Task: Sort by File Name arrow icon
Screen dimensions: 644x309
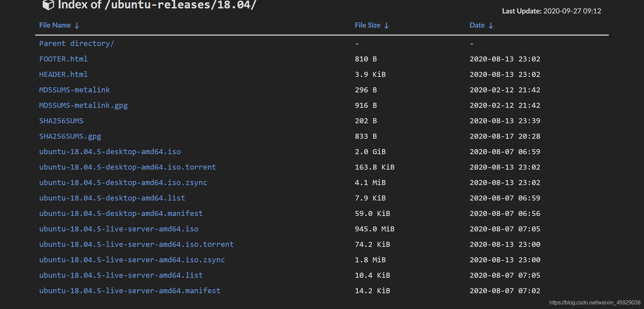Action: click(x=77, y=26)
